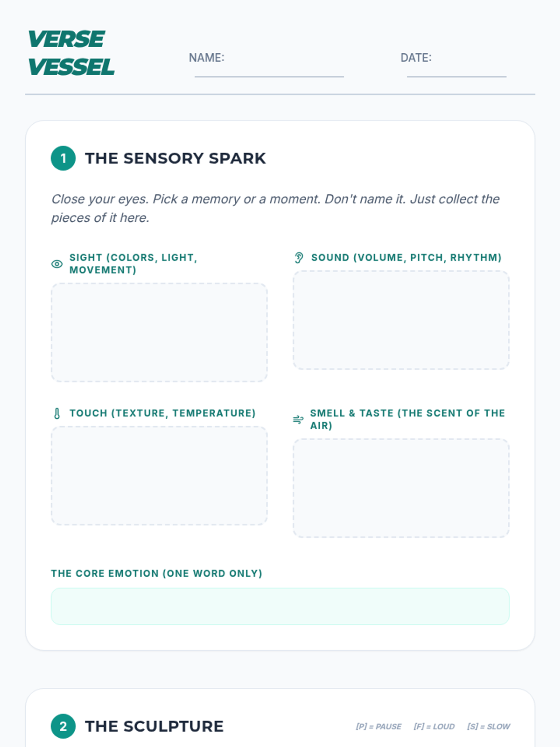Viewport: 560px width, 747px height.
Task: Focus the Date input line
Action: [456, 68]
